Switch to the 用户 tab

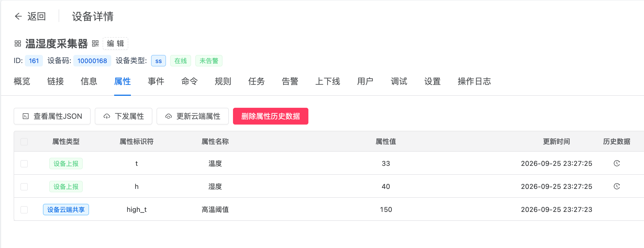[x=365, y=81]
